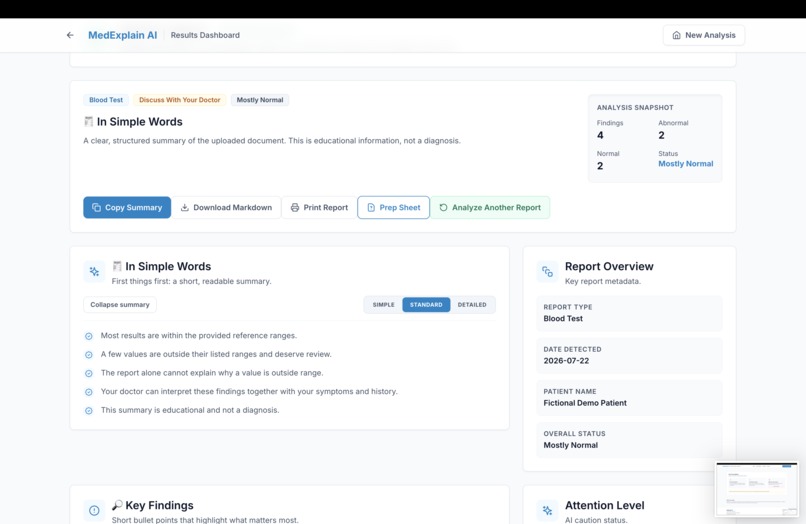Screen dimensions: 806x524
Task: Click the Copy Summary button
Action: (127, 207)
